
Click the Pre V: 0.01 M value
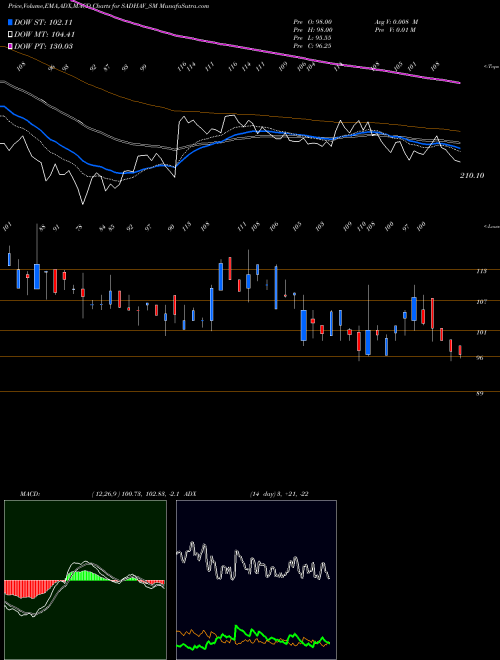click(396, 30)
